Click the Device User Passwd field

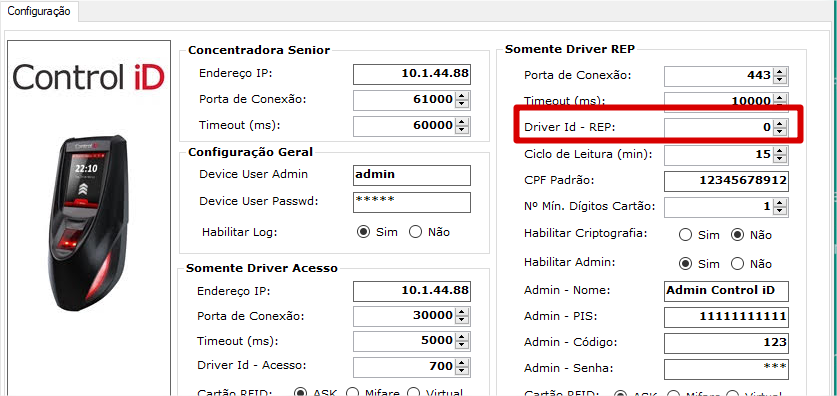pos(412,202)
